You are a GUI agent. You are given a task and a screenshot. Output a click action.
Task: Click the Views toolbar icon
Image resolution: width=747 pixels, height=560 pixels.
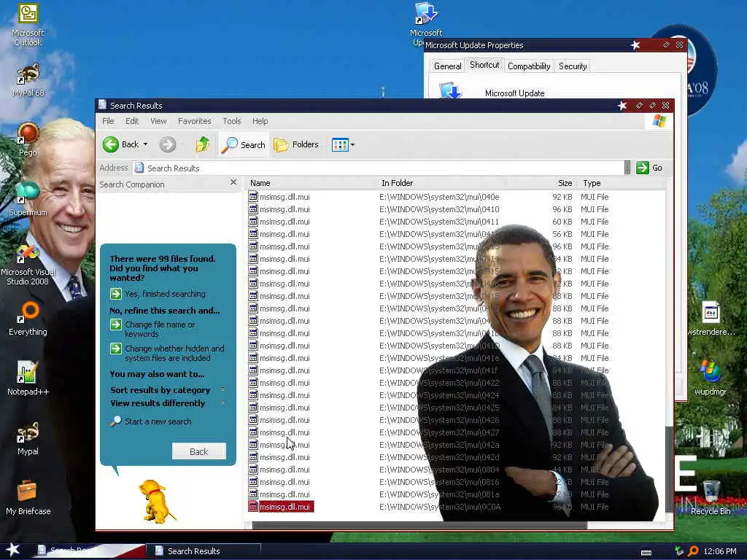[x=340, y=145]
